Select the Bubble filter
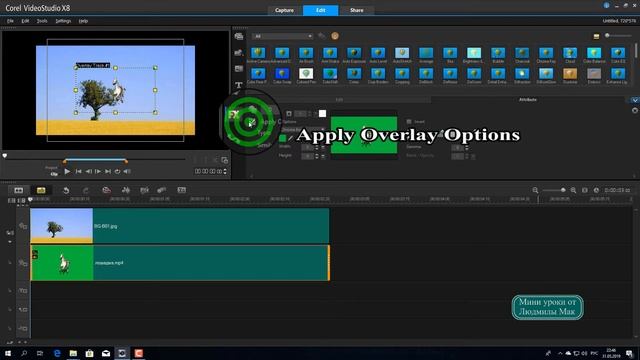The image size is (640, 360). pos(498,53)
